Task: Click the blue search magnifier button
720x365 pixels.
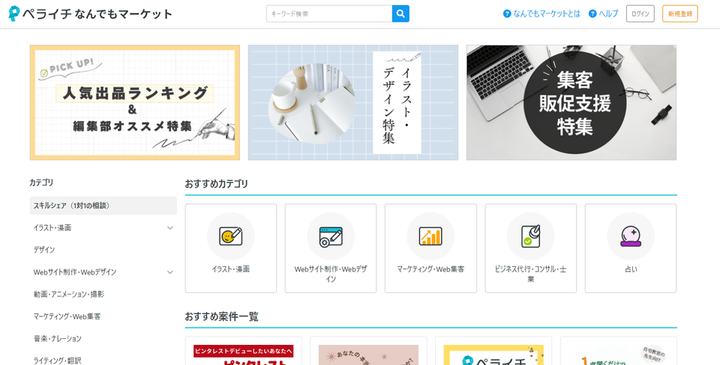Action: point(400,14)
